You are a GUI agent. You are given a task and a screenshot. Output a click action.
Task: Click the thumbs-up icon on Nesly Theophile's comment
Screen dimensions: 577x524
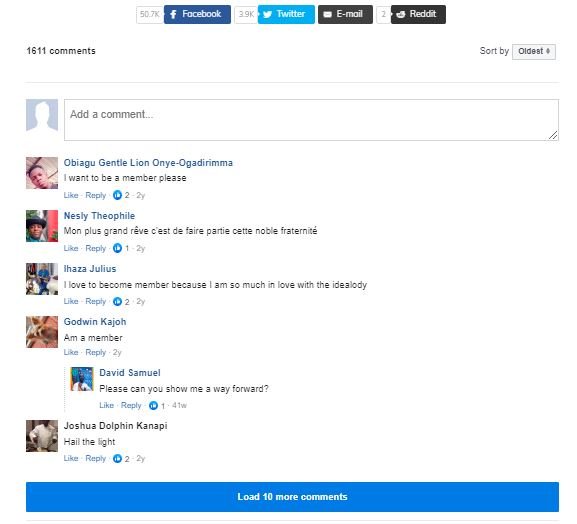coord(117,248)
